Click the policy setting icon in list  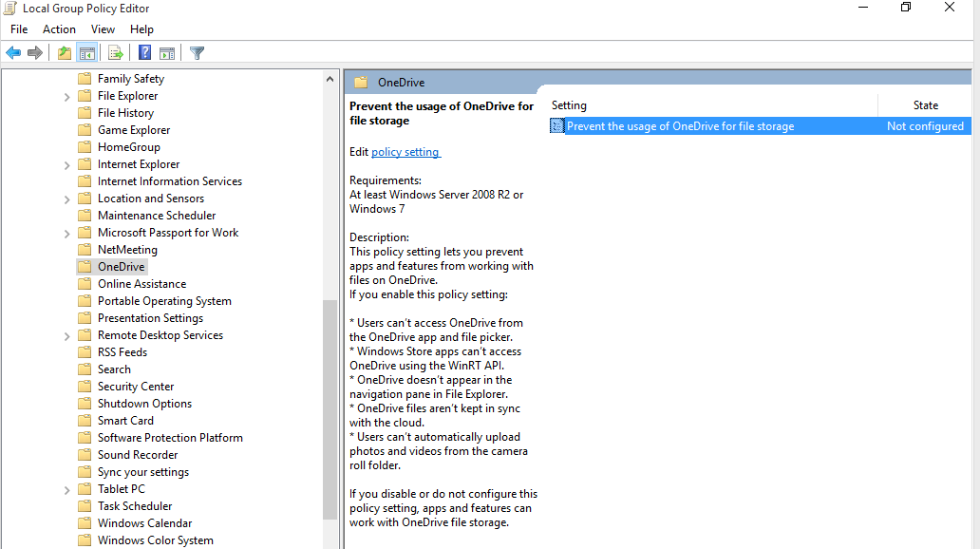point(556,126)
